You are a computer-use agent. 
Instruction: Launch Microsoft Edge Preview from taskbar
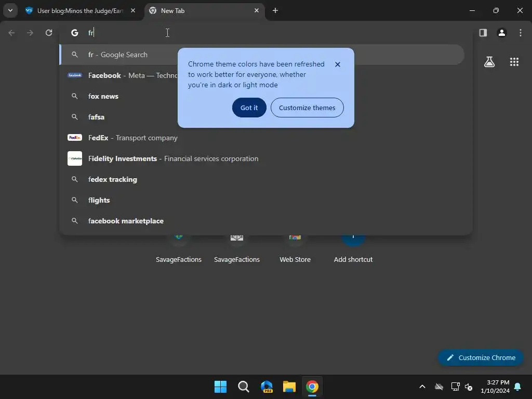point(267,387)
